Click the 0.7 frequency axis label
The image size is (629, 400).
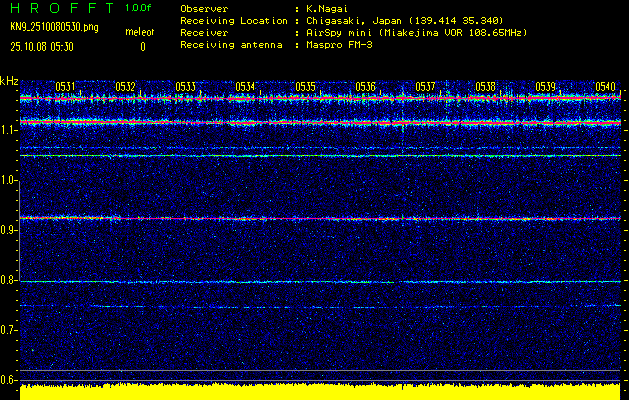pos(9,330)
